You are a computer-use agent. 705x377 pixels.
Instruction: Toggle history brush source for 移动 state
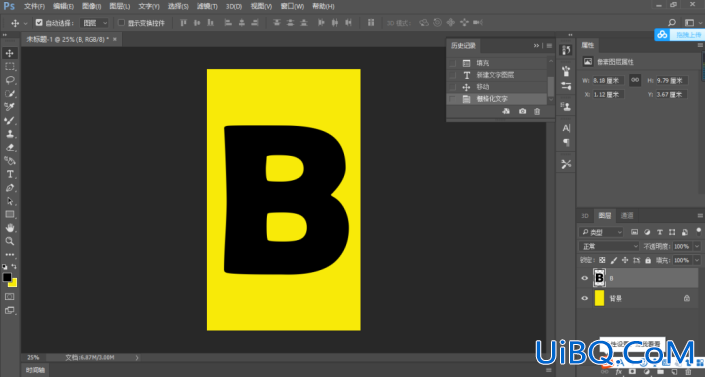pos(453,87)
